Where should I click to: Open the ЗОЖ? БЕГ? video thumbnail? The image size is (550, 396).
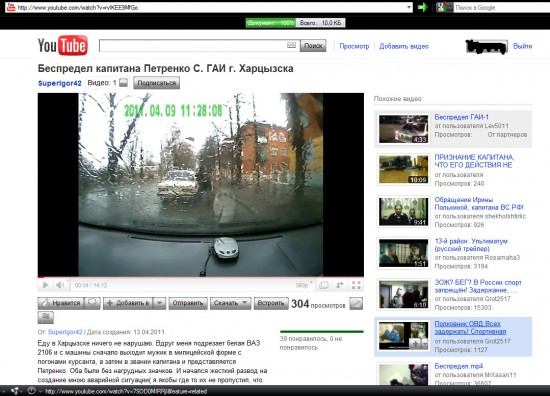pos(403,294)
